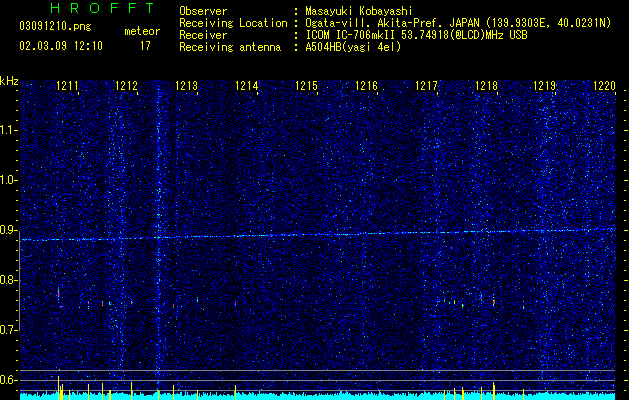Click the 1217 time axis marker

click(426, 86)
